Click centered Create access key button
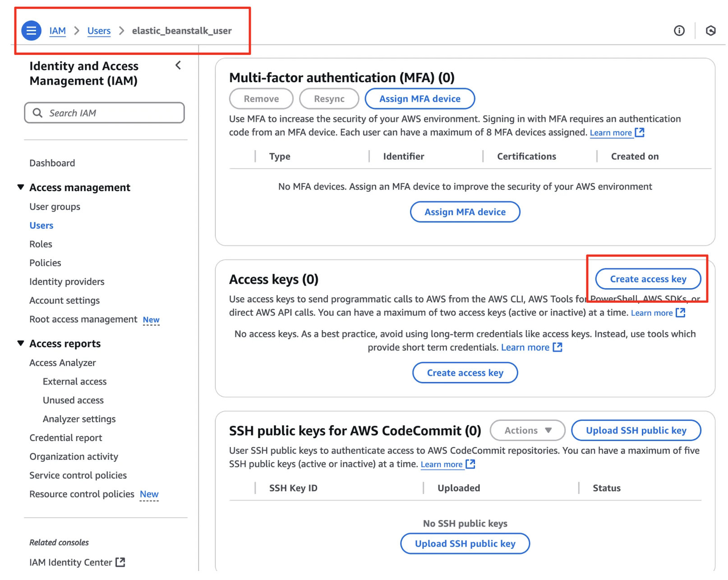The width and height of the screenshot is (728, 580). [465, 373]
